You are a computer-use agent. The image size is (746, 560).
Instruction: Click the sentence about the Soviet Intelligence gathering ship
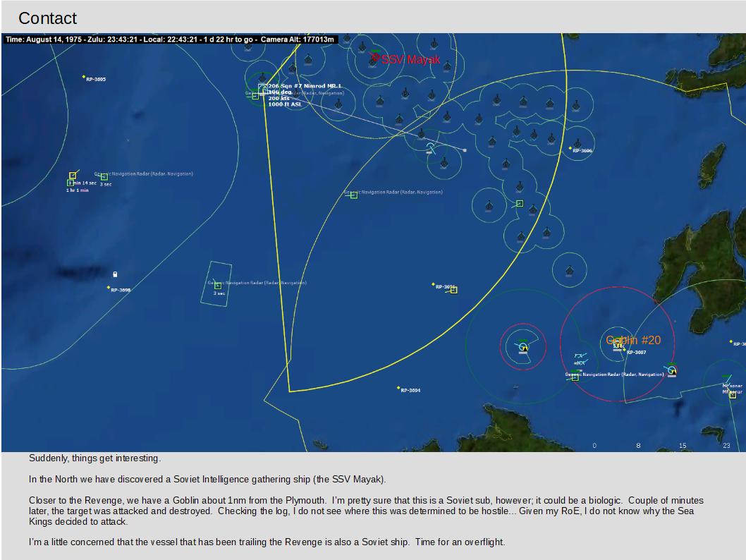coord(207,479)
